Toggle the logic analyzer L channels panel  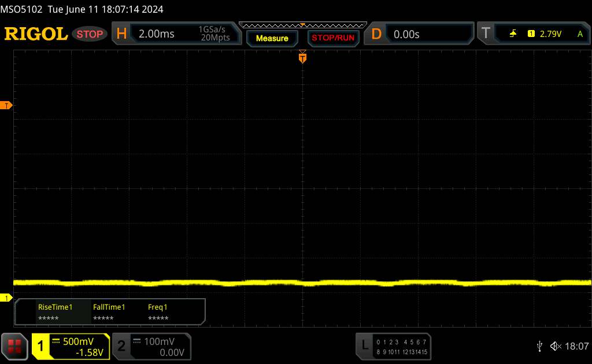coord(393,346)
